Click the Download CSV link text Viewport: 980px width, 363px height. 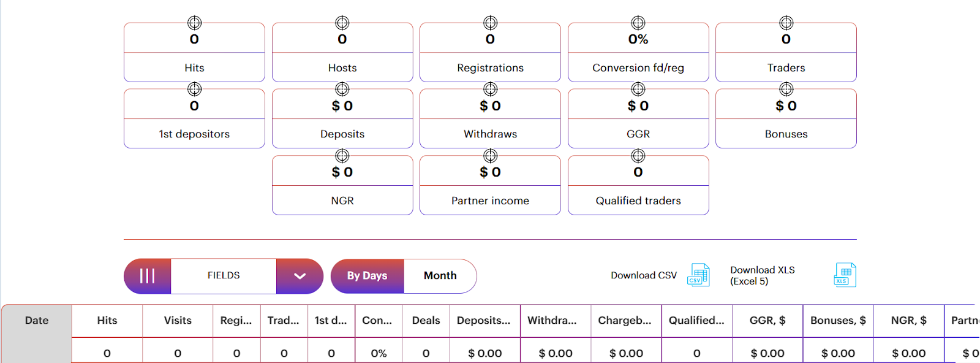tap(644, 275)
